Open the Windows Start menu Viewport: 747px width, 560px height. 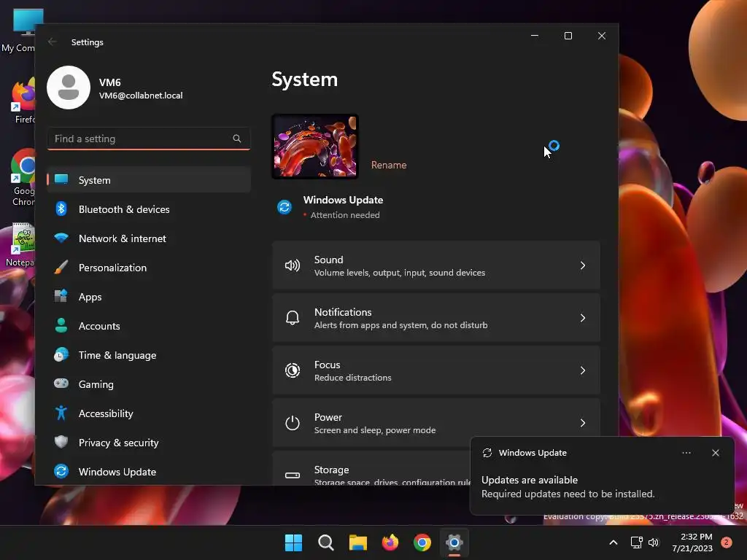pos(293,542)
